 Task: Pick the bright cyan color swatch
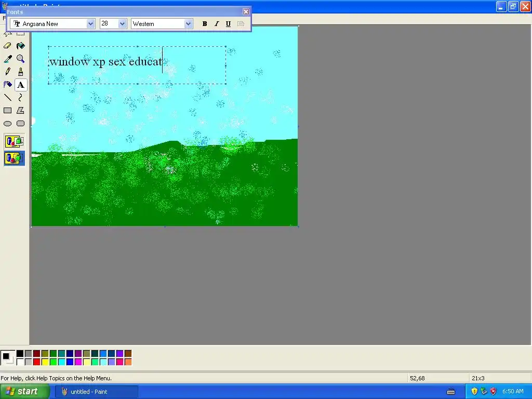point(61,362)
